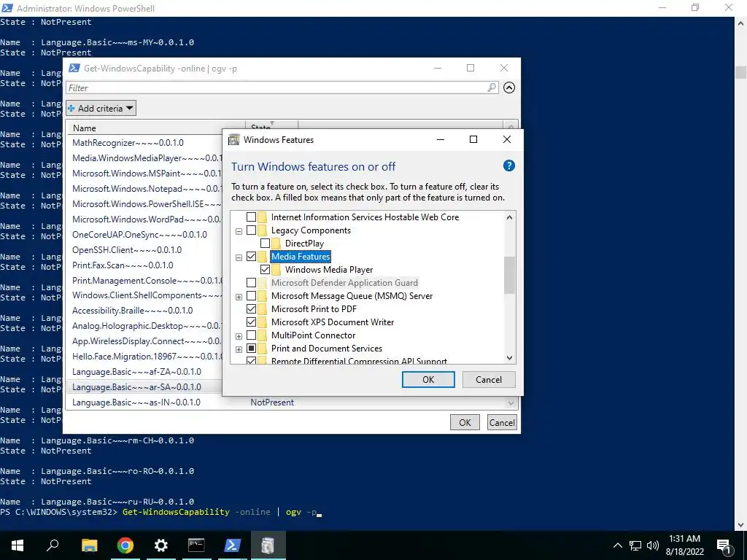Image resolution: width=747 pixels, height=560 pixels.
Task: Open help for Windows Features dialog
Action: point(508,166)
